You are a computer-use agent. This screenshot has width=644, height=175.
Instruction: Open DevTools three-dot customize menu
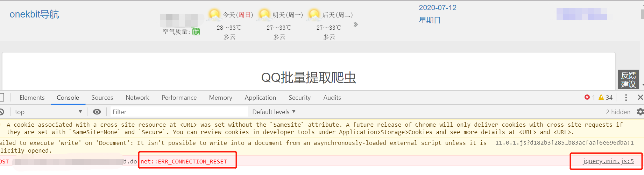[x=626, y=98]
